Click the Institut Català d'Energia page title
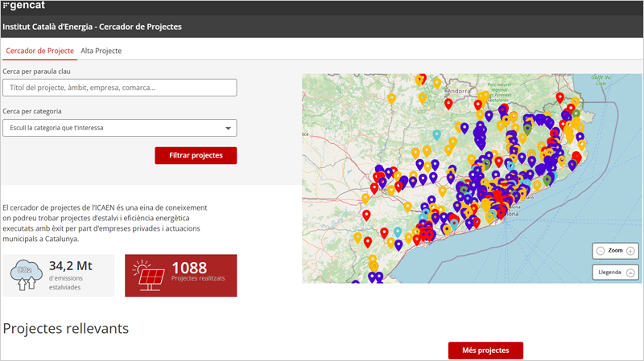The image size is (644, 361). tap(92, 27)
